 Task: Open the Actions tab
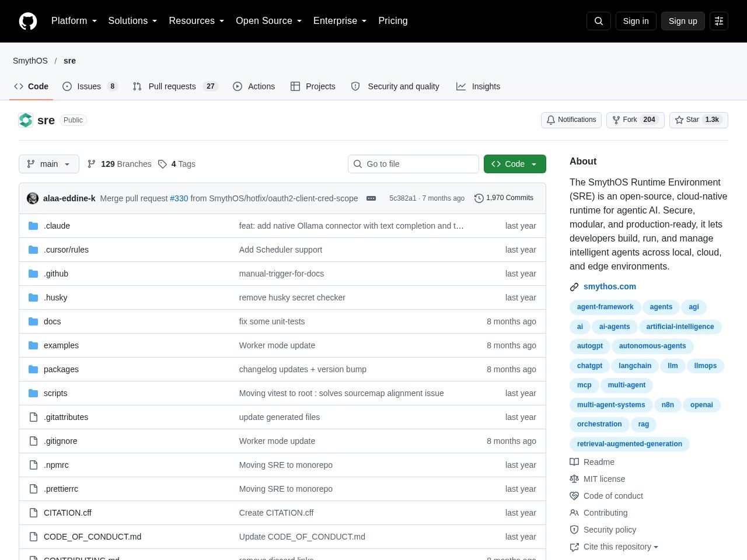[x=254, y=86]
